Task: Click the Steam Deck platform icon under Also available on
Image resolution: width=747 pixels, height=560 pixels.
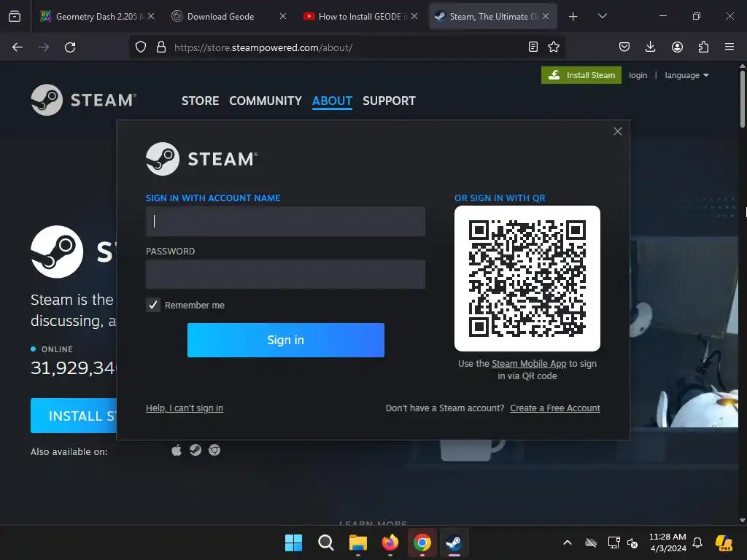Action: (196, 450)
